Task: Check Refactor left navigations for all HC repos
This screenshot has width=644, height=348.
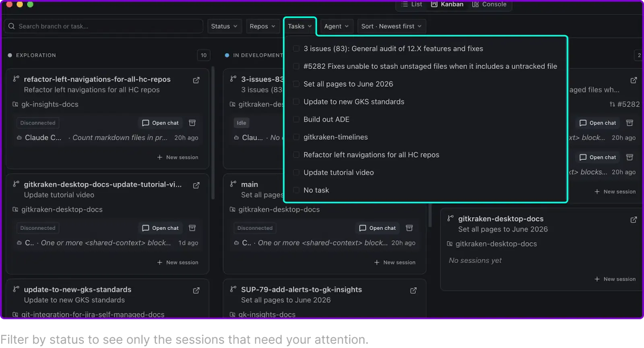Action: [296, 155]
